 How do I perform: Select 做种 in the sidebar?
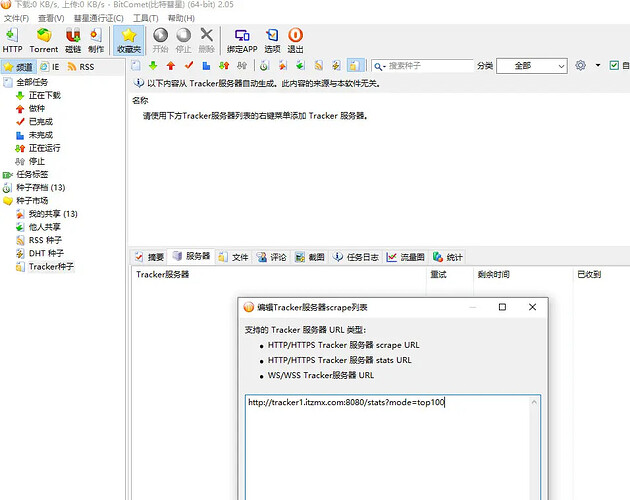37,109
